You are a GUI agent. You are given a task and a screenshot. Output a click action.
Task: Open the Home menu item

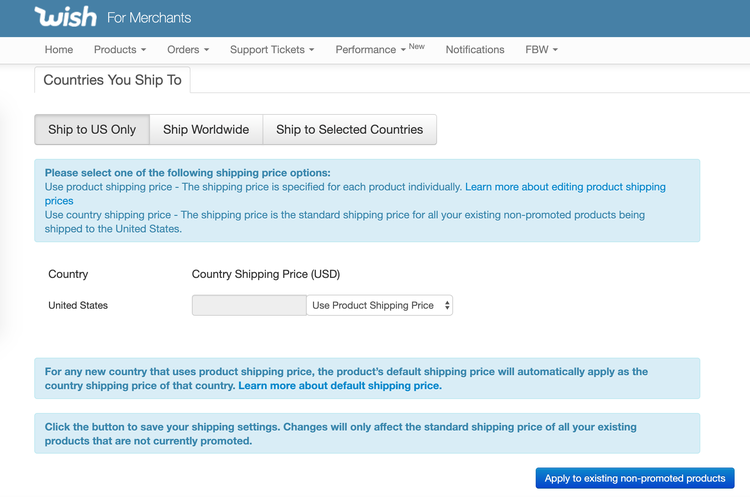59,50
